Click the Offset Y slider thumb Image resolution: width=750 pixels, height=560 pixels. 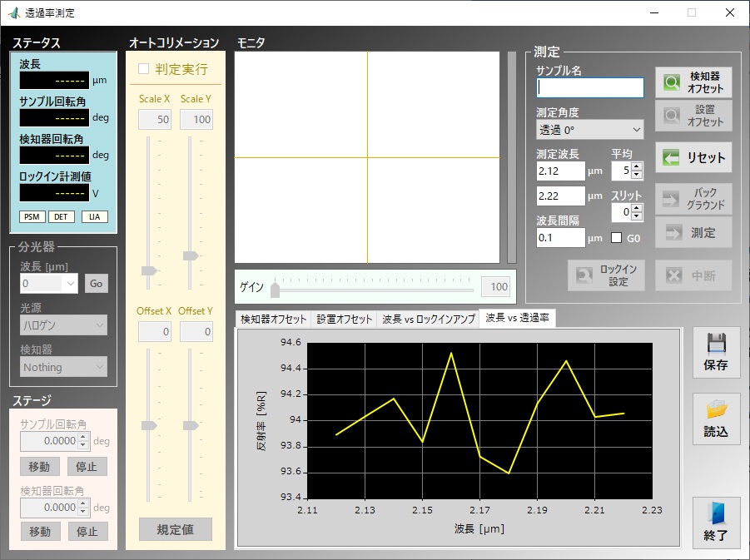click(x=191, y=426)
